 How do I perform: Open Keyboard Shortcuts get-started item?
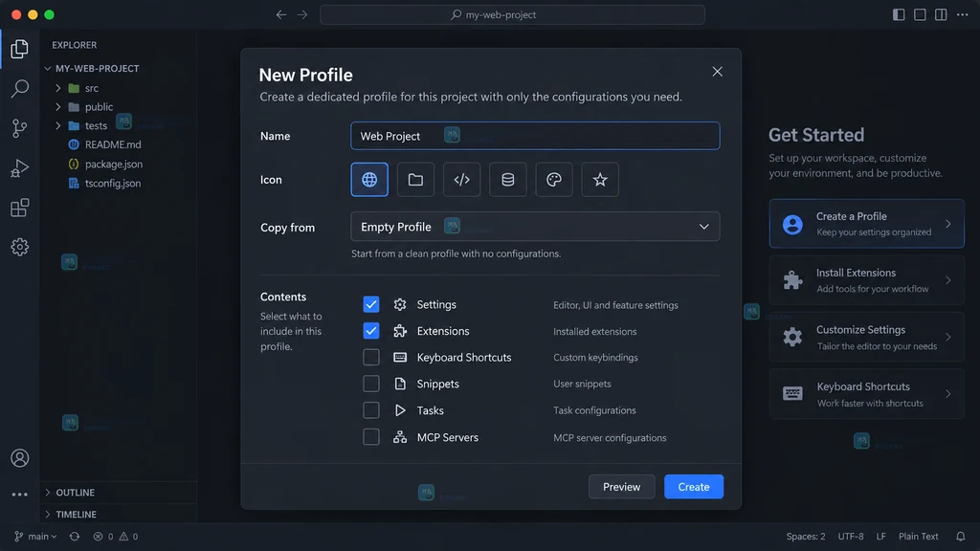tap(867, 394)
